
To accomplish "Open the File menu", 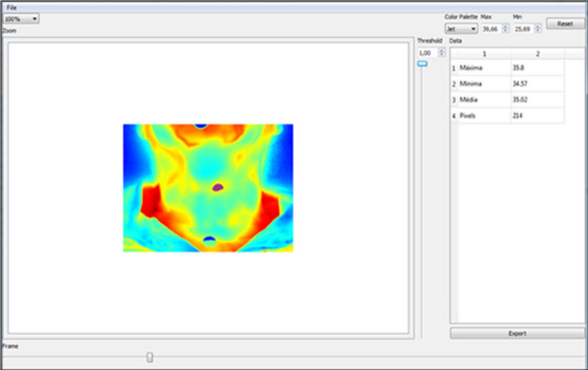I will (12, 7).
